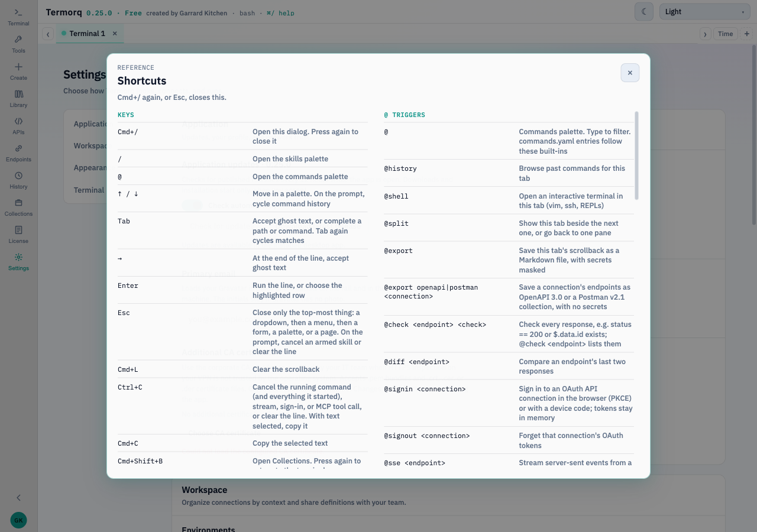Go to APIs in the sidebar
The width and height of the screenshot is (757, 532).
coord(18,125)
